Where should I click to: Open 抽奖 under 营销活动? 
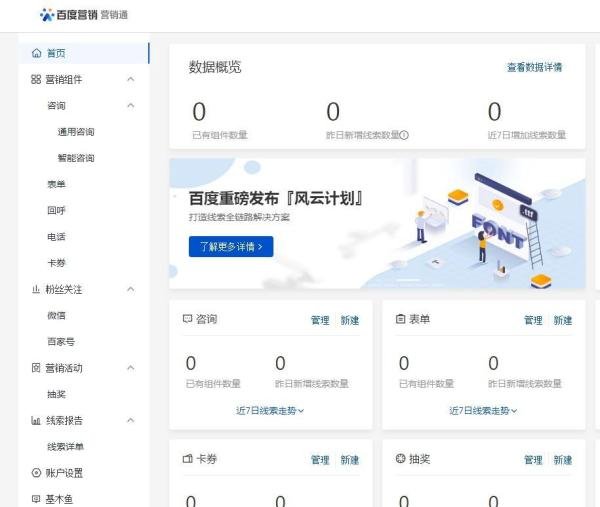pyautogui.click(x=56, y=394)
